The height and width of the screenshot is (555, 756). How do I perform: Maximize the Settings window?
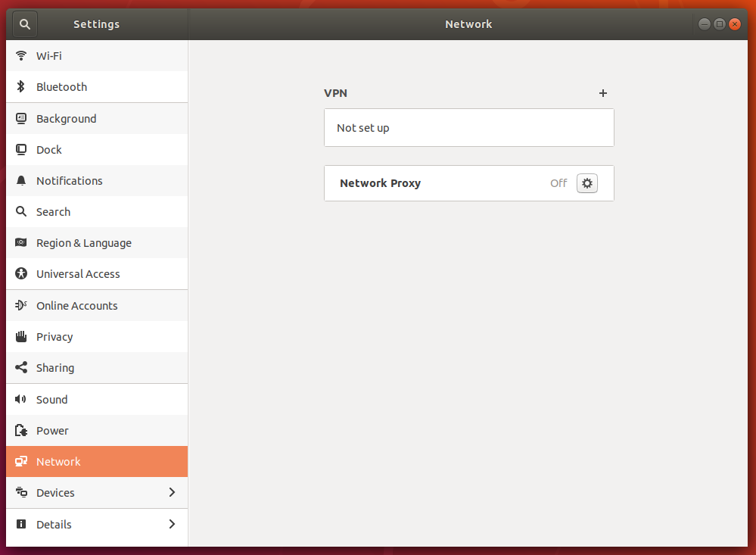tap(720, 24)
